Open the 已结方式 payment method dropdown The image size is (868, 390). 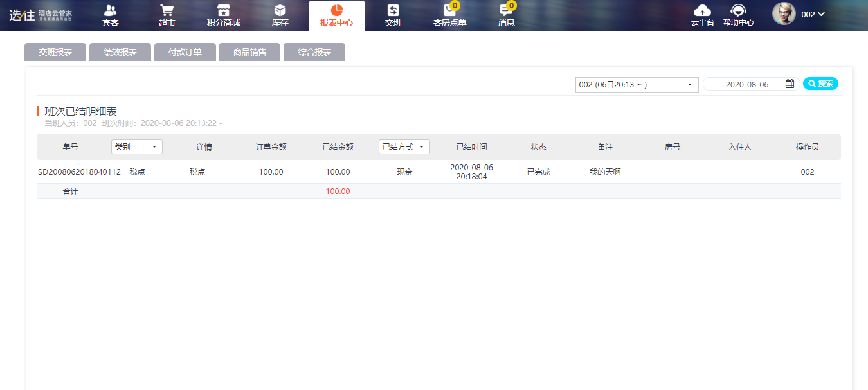pyautogui.click(x=404, y=146)
